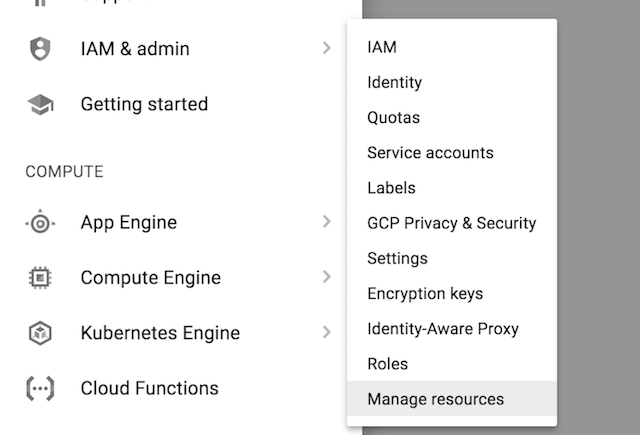Open the Manage resources entry
640x435 pixels.
(x=452, y=399)
